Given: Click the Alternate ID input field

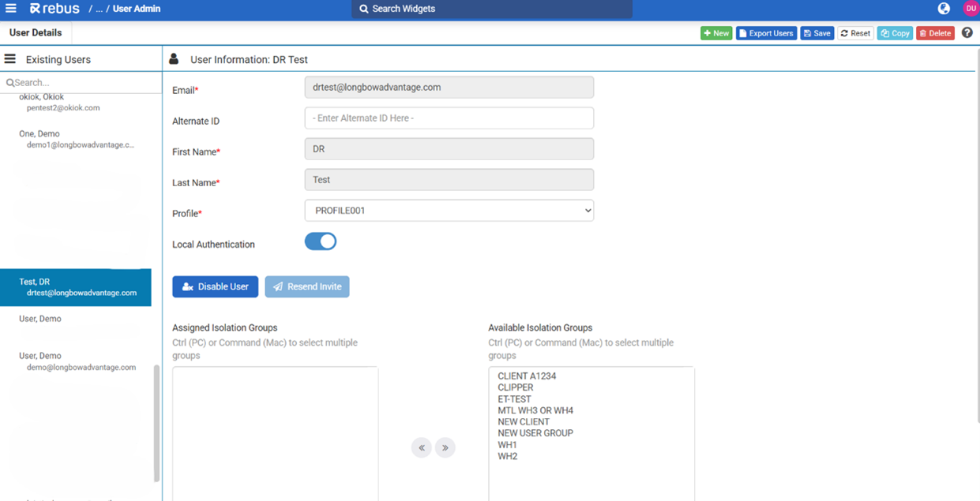Looking at the screenshot, I should [x=449, y=118].
